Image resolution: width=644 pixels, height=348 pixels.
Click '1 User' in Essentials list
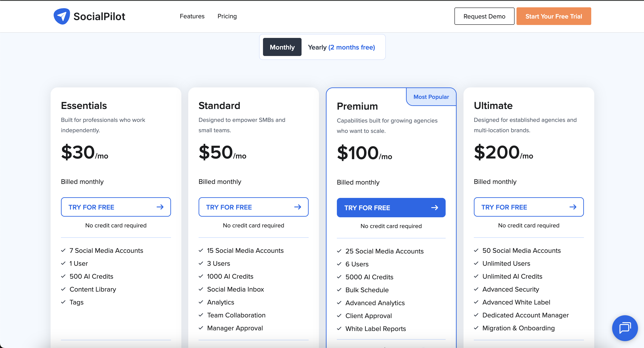pyautogui.click(x=78, y=264)
